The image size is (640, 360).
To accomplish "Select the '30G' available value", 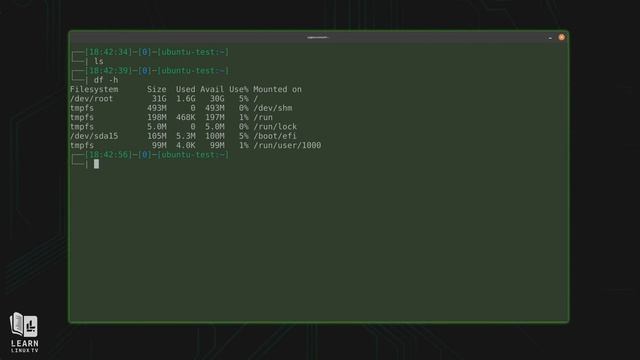I will tap(217, 99).
